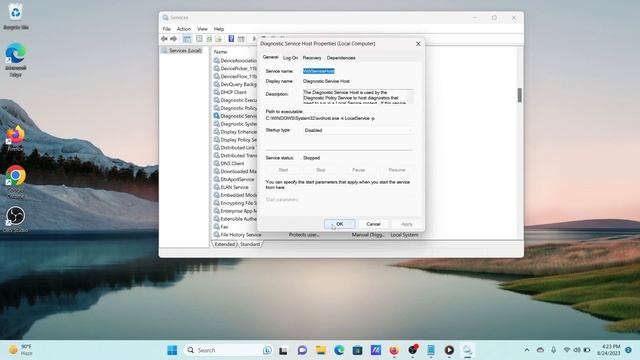The image size is (640, 360).
Task: Open the OBS Studio desktop shortcut
Action: 16,220
